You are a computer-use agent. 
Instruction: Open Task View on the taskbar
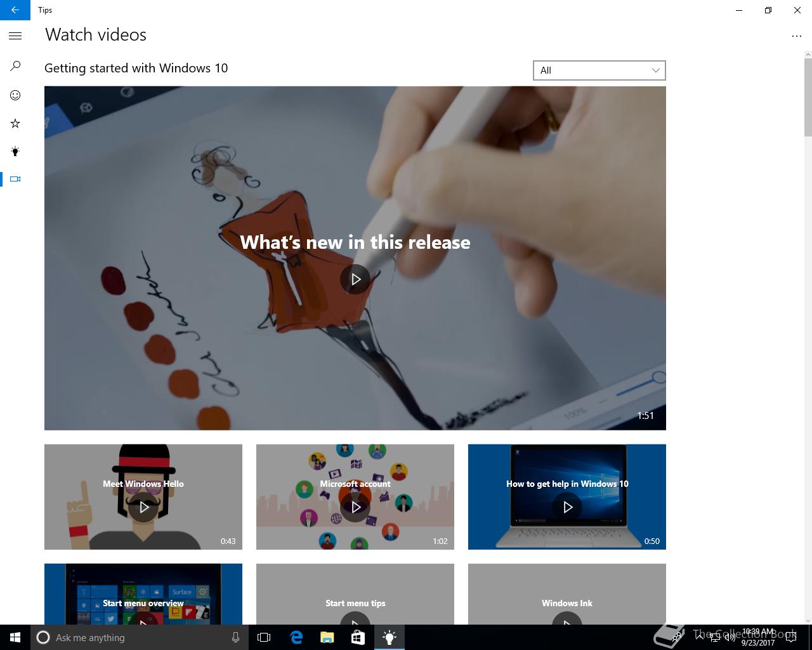coord(264,637)
